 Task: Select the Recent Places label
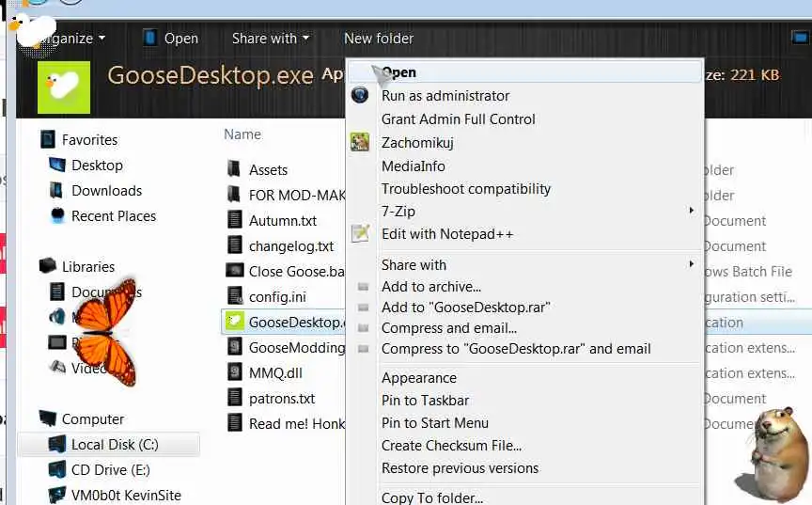(x=114, y=215)
